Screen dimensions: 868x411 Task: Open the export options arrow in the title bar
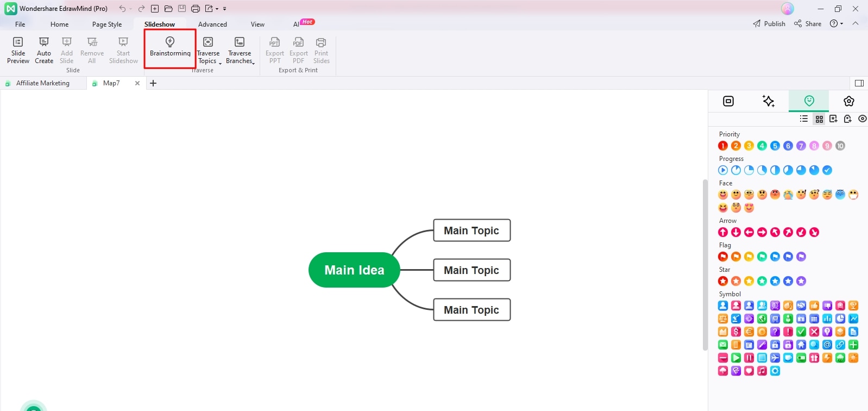pos(217,9)
